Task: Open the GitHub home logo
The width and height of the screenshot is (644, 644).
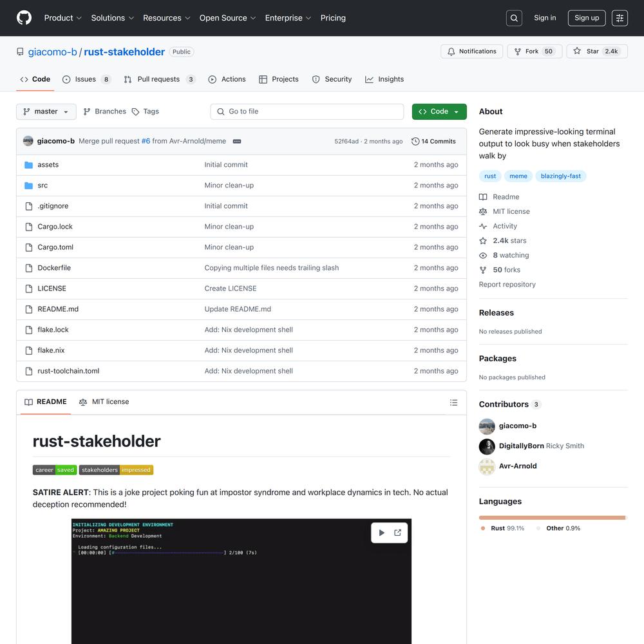Action: [x=24, y=18]
